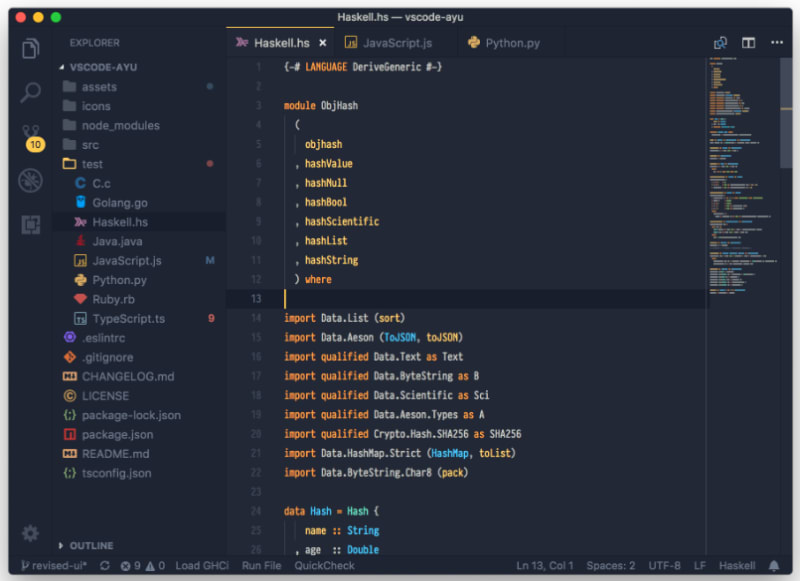800x581 pixels.
Task: Click Run File in status bar
Action: (x=261, y=566)
